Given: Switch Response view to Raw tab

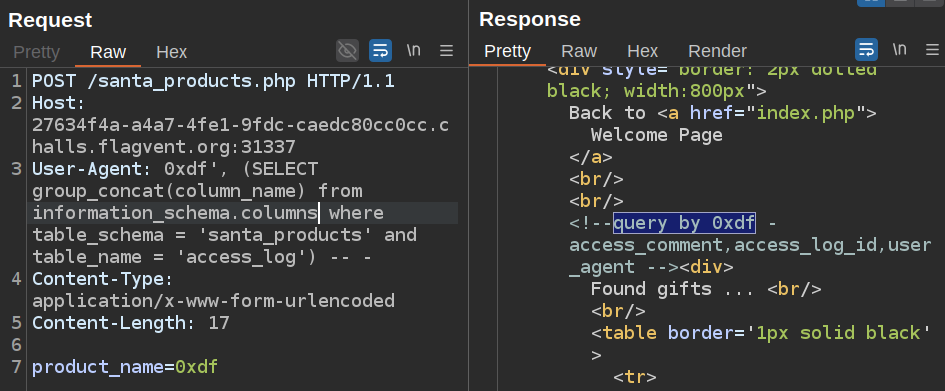Looking at the screenshot, I should (x=579, y=51).
